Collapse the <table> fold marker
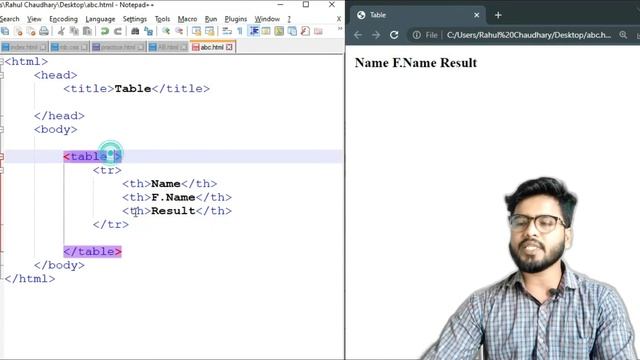640x360 pixels. point(2,156)
